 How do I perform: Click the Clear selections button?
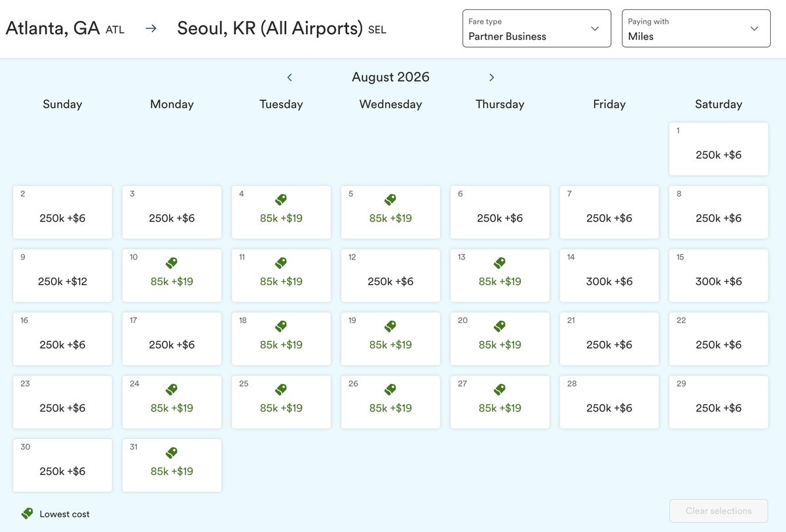pos(719,510)
